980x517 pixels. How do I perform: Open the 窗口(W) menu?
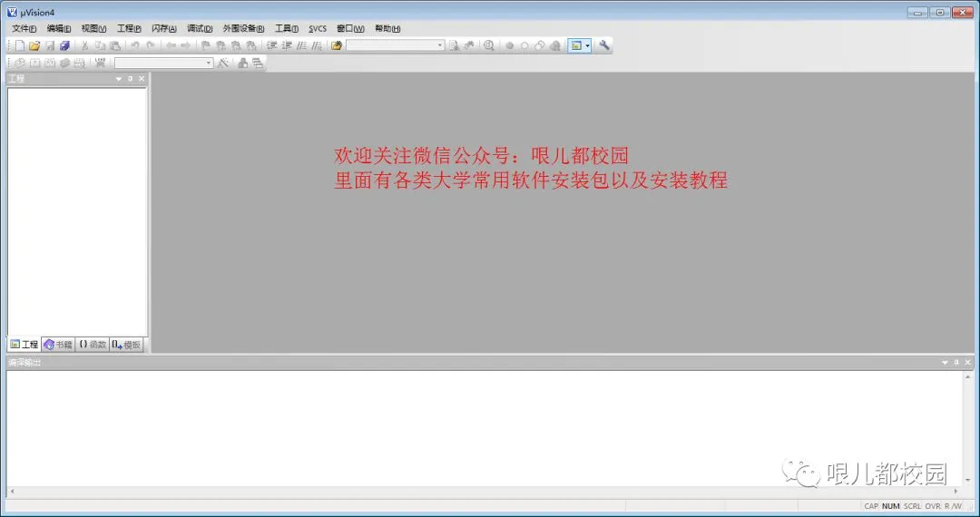(x=350, y=29)
